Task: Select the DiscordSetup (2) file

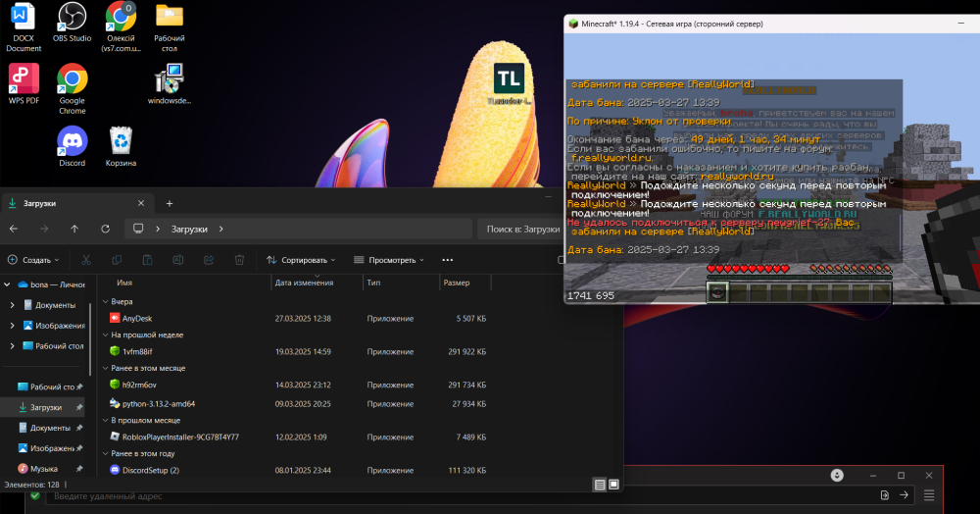Action: coord(295,470)
